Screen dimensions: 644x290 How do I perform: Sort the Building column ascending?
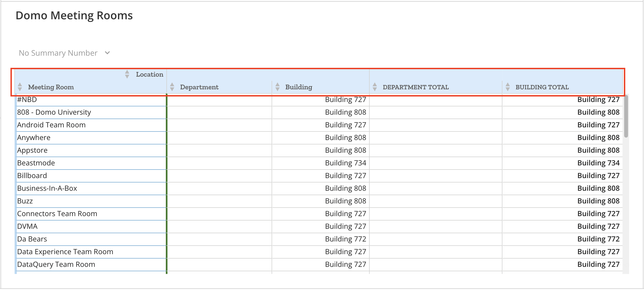(277, 85)
